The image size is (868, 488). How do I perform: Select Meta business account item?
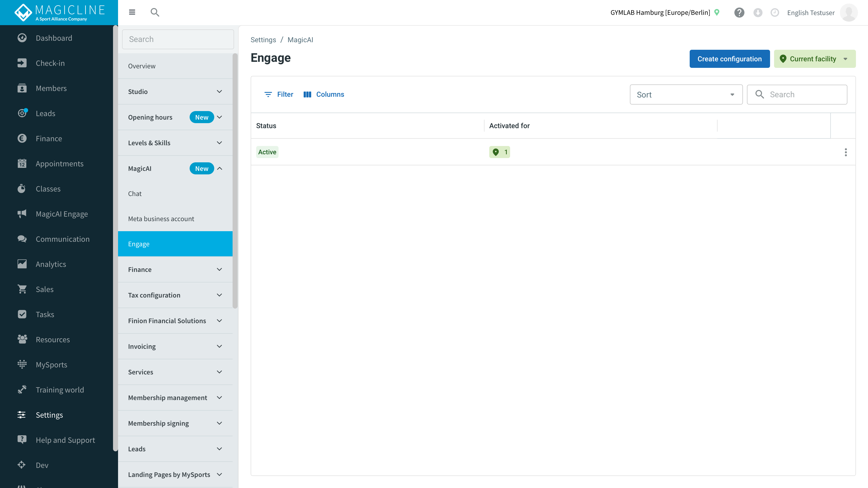[x=175, y=219]
